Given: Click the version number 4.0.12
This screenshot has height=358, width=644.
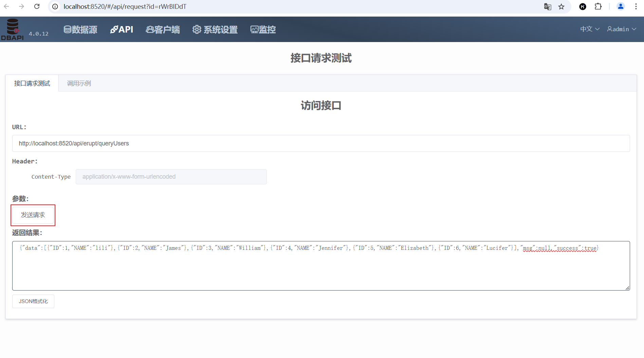Looking at the screenshot, I should [39, 34].
